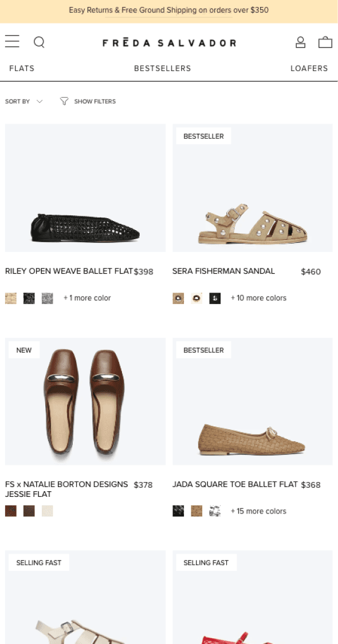Image resolution: width=338 pixels, height=644 pixels.
Task: Switch to the FLATS category
Action: tap(22, 68)
